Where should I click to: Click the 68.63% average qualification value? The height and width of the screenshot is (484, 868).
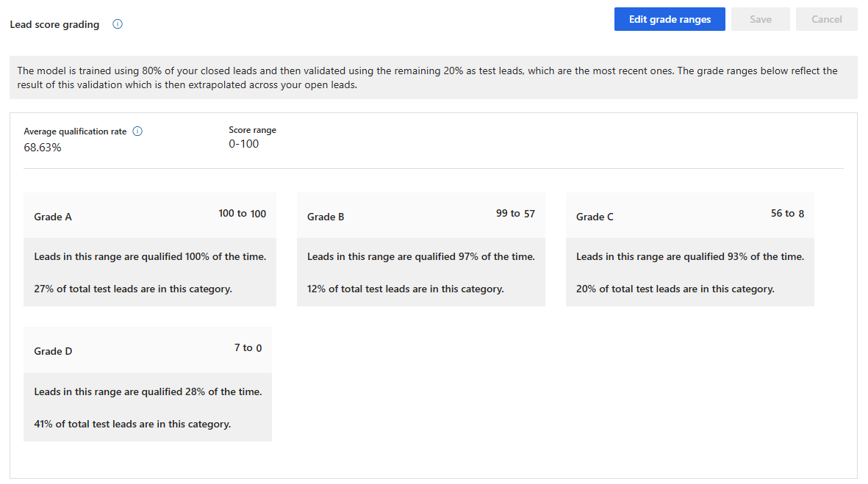(43, 148)
